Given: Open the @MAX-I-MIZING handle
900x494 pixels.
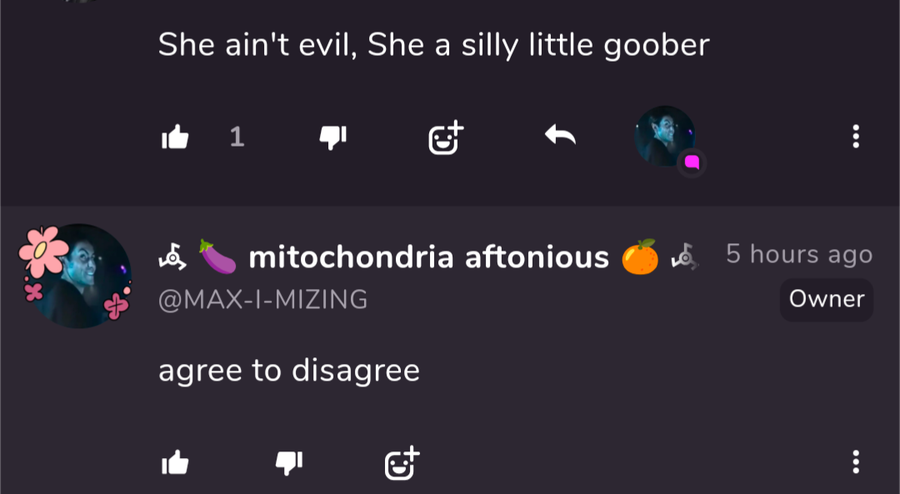Looking at the screenshot, I should point(263,299).
